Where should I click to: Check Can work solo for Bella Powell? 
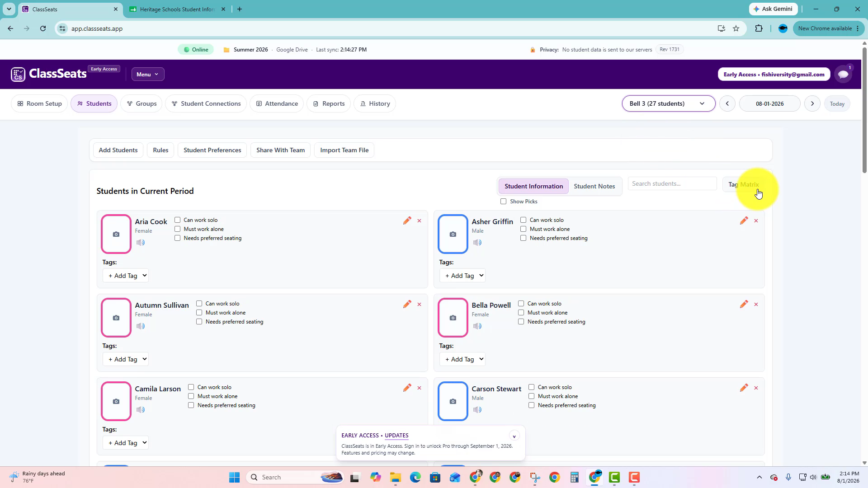[x=521, y=304]
